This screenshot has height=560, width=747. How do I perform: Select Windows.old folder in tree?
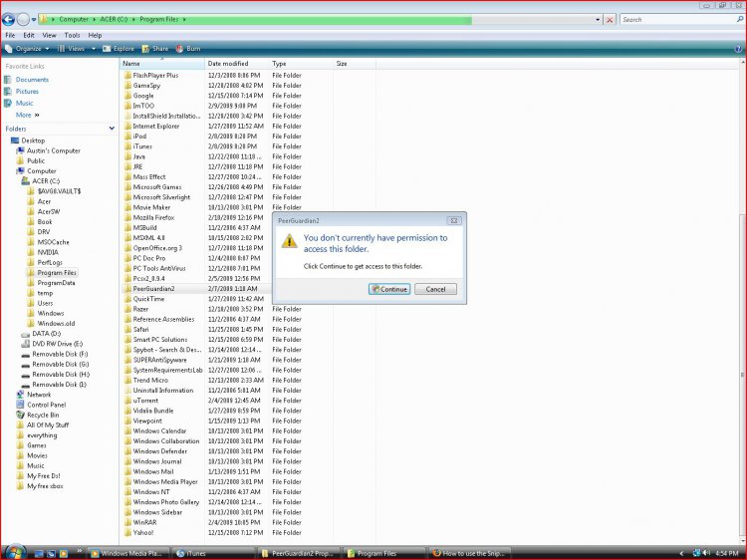tap(56, 324)
